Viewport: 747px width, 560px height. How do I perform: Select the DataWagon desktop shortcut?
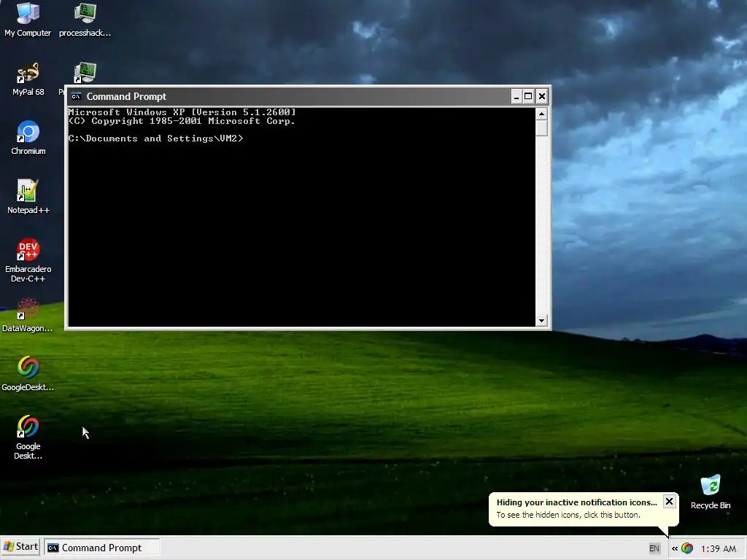click(x=27, y=315)
